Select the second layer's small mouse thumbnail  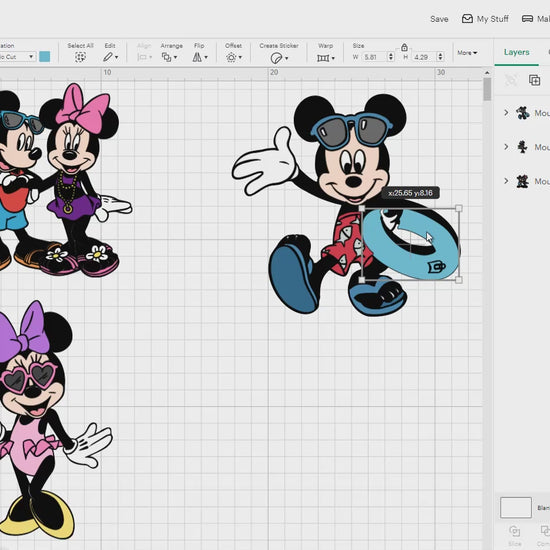[522, 147]
